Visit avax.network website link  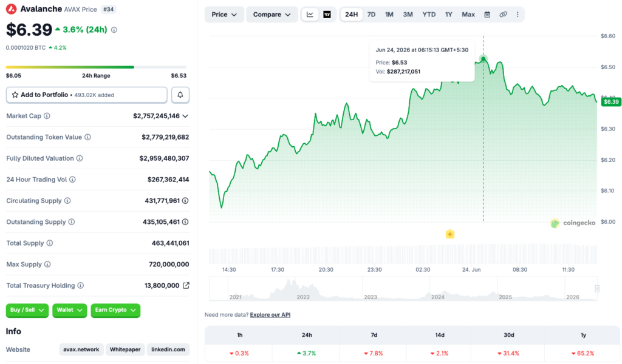(81, 349)
